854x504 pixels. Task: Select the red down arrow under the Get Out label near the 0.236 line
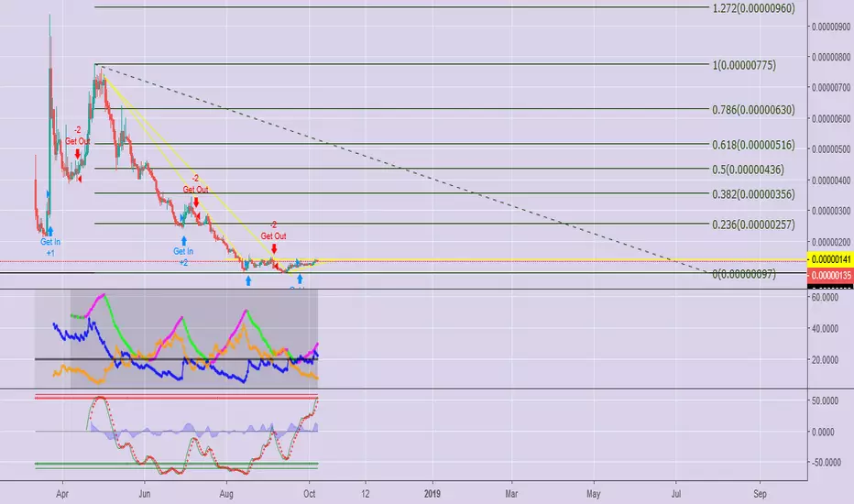pyautogui.click(x=274, y=249)
